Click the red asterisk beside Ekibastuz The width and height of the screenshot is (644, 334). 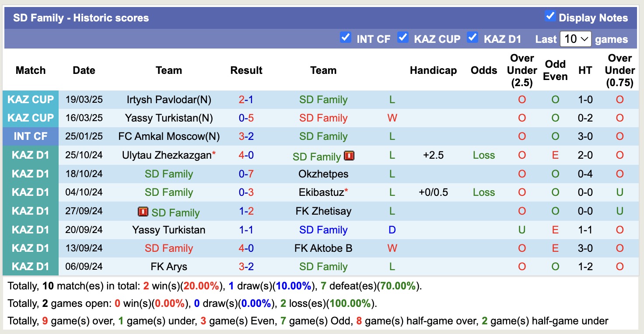(345, 189)
